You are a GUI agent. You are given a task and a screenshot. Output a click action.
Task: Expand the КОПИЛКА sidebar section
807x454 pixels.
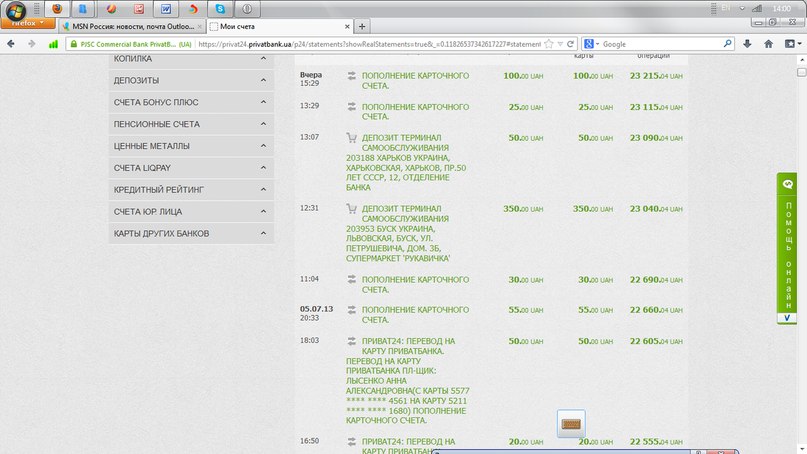coord(191,59)
